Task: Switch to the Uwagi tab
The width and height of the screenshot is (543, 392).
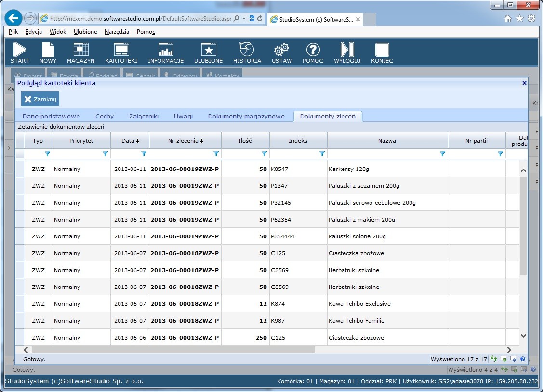Action: (x=183, y=116)
